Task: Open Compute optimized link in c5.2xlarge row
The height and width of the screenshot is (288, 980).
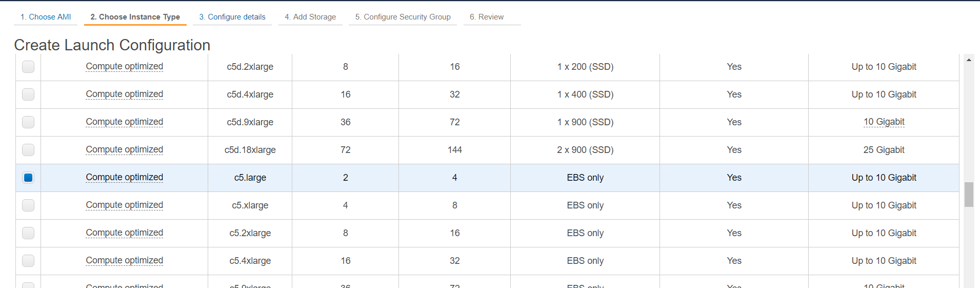Action: 125,233
